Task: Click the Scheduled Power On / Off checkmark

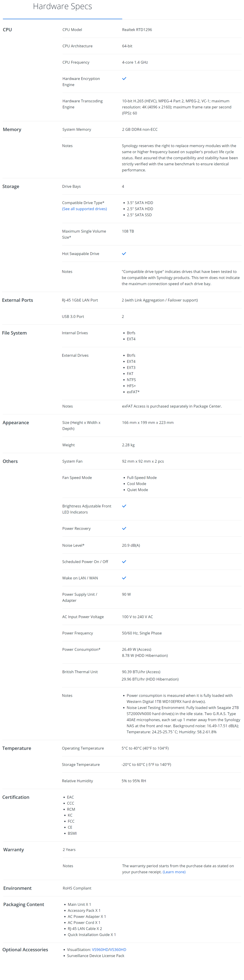Action: (x=124, y=561)
